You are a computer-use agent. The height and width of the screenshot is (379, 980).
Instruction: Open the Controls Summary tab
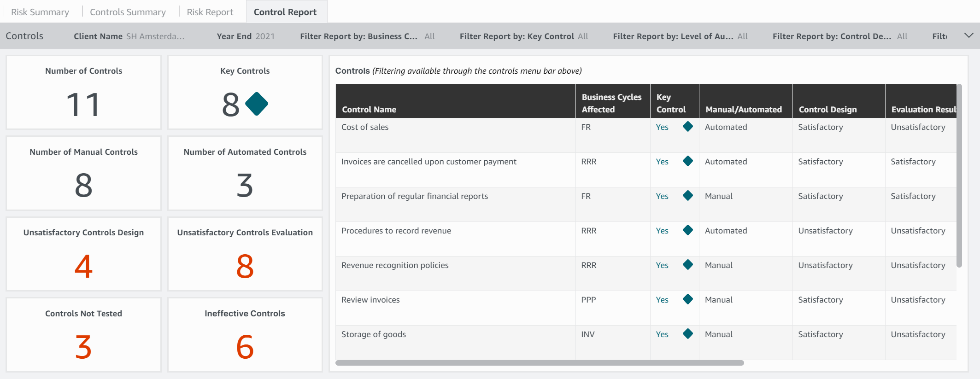coord(128,12)
